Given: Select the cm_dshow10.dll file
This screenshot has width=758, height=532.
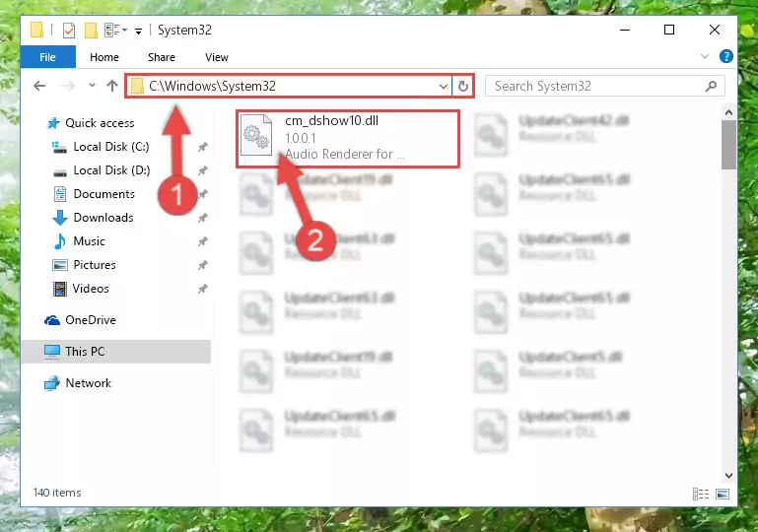Looking at the screenshot, I should (x=348, y=139).
